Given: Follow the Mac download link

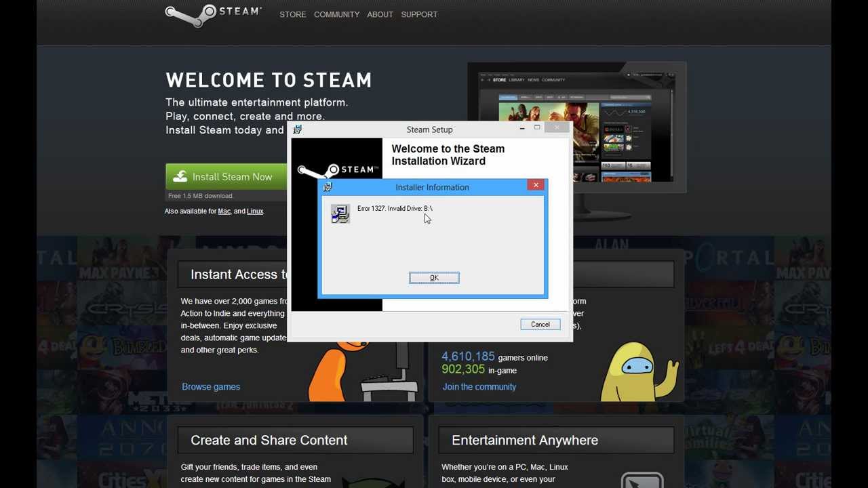Looking at the screenshot, I should (x=224, y=211).
